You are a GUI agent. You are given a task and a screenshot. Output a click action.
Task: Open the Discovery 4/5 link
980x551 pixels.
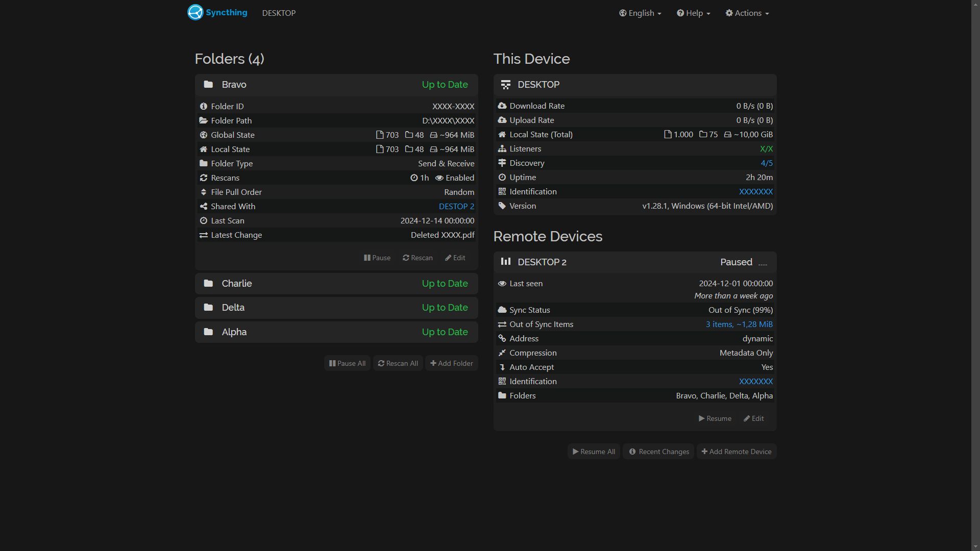pyautogui.click(x=767, y=163)
